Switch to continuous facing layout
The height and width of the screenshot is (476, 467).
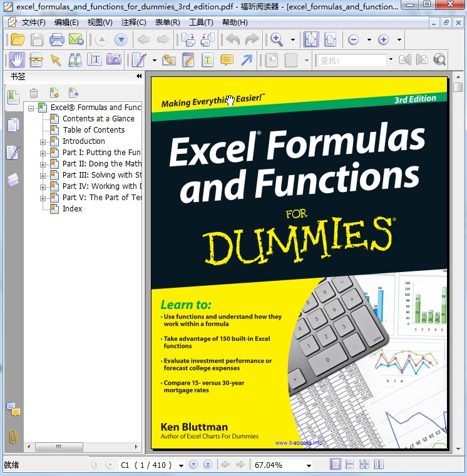click(x=364, y=465)
